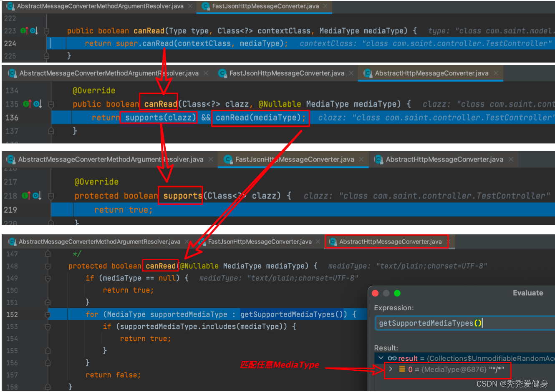Collapse the canRead method fold at line 135
The height and width of the screenshot is (392, 555).
click(x=51, y=104)
